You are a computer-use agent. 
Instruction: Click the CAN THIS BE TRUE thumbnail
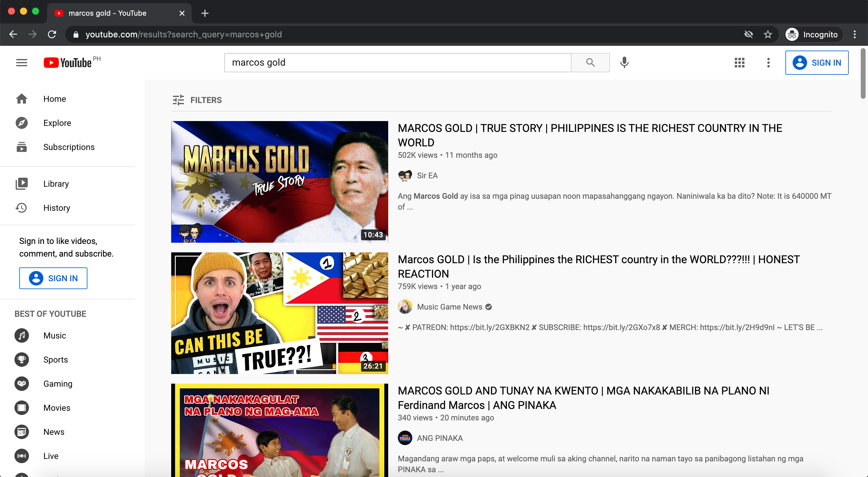point(279,313)
